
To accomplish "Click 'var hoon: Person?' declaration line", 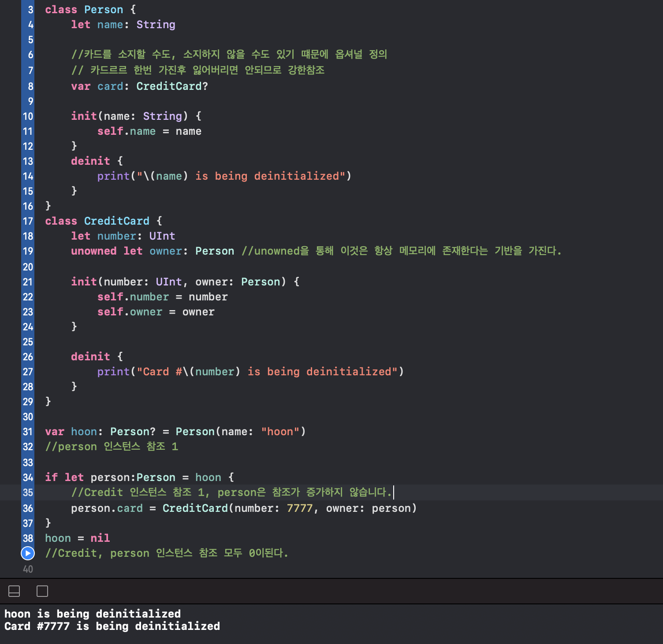I will click(175, 432).
